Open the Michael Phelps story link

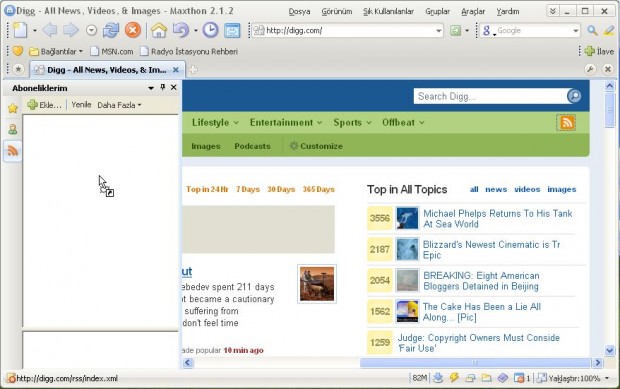pos(497,219)
